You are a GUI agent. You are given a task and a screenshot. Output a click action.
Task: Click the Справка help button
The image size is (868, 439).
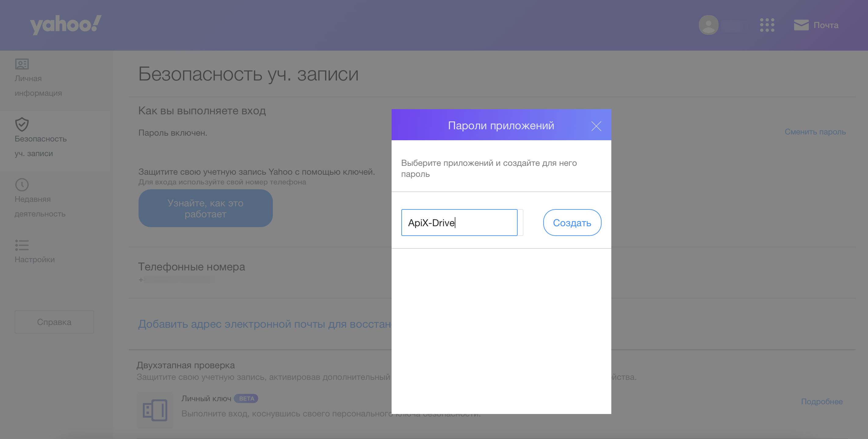[54, 322]
